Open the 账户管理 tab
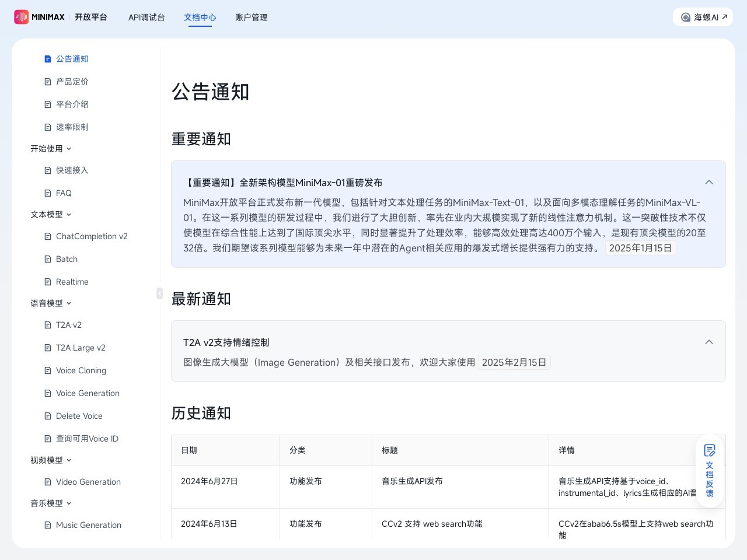The width and height of the screenshot is (747, 560). tap(252, 17)
